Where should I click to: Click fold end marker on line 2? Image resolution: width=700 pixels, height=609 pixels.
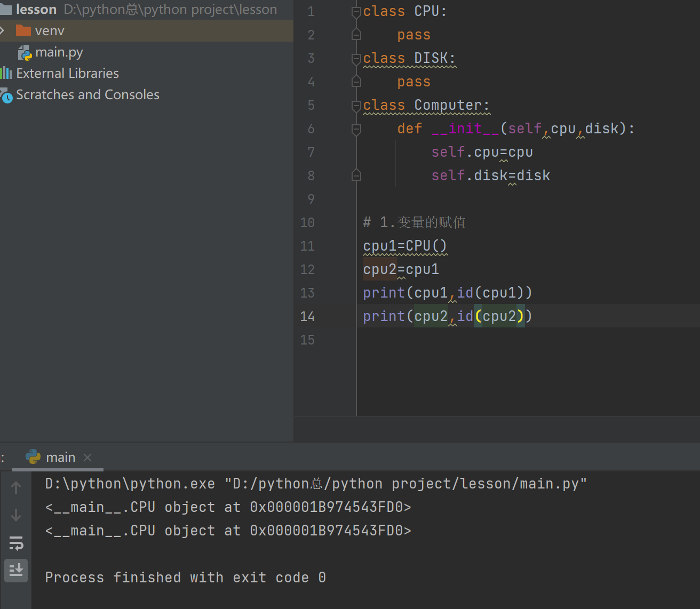(x=356, y=35)
